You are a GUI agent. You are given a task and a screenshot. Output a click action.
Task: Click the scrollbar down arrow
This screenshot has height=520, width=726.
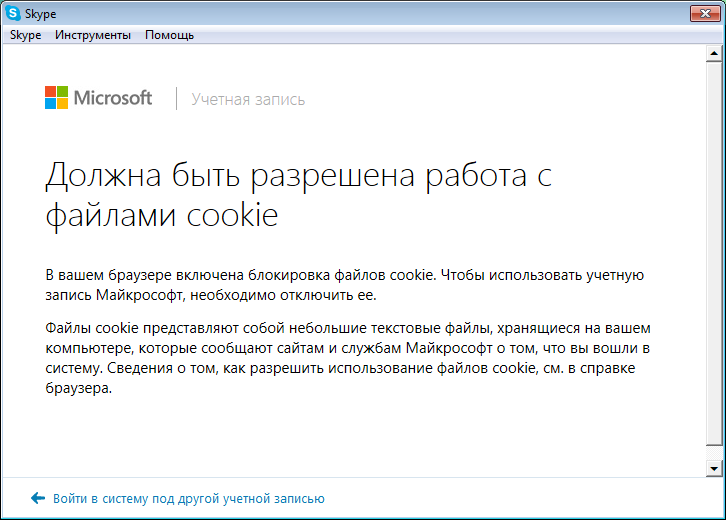[714, 469]
